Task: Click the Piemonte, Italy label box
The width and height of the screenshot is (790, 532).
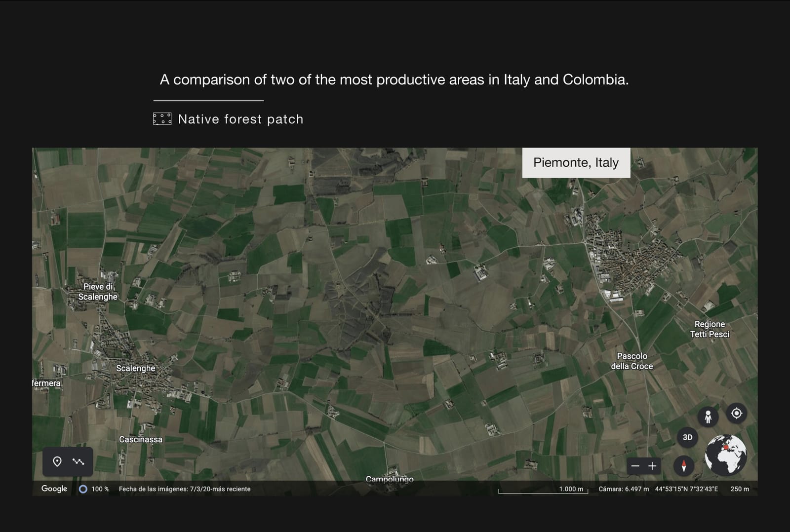Action: [576, 162]
